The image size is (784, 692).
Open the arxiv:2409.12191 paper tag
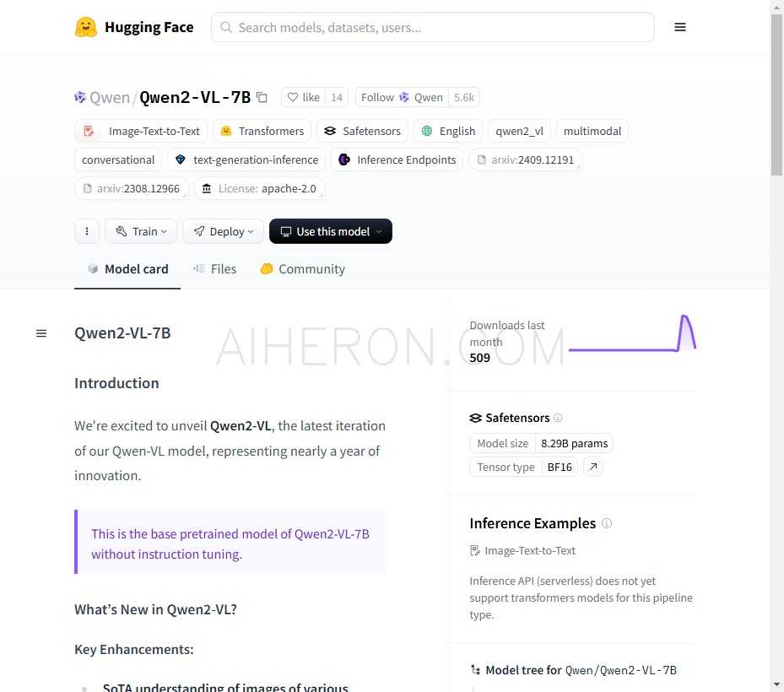[x=526, y=159]
